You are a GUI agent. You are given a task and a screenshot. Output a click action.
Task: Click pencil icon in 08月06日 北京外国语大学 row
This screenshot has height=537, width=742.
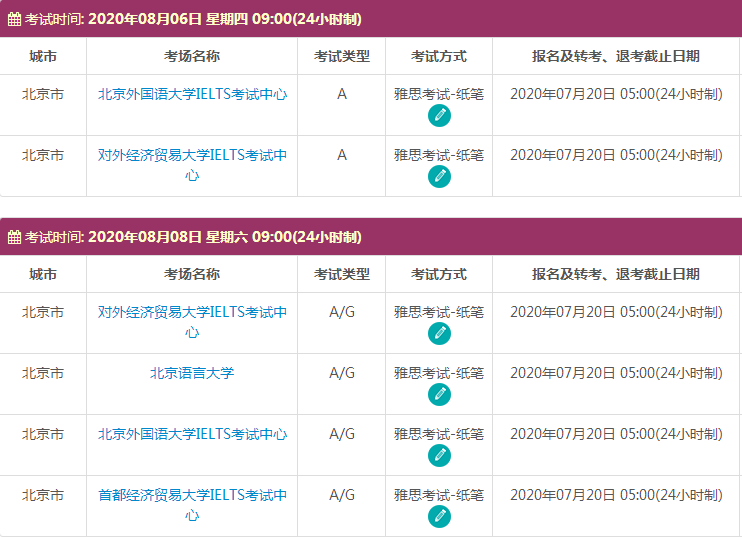pyautogui.click(x=439, y=116)
